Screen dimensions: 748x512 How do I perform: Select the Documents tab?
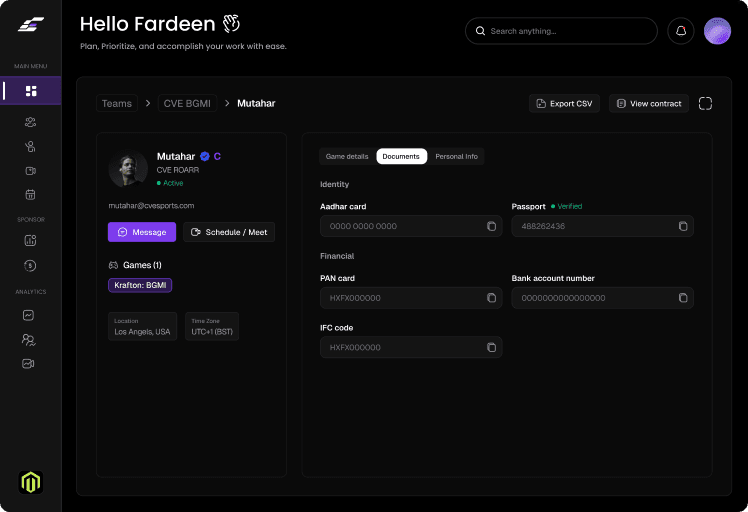click(x=401, y=157)
